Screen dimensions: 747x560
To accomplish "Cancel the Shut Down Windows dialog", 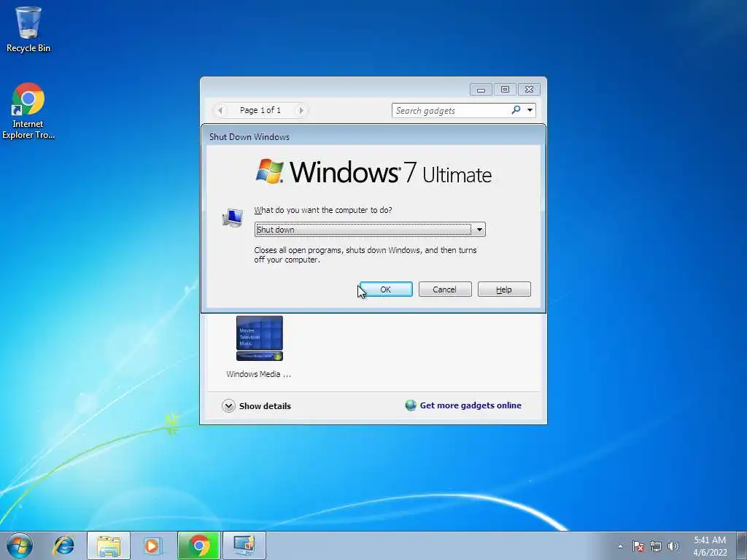I will (445, 289).
